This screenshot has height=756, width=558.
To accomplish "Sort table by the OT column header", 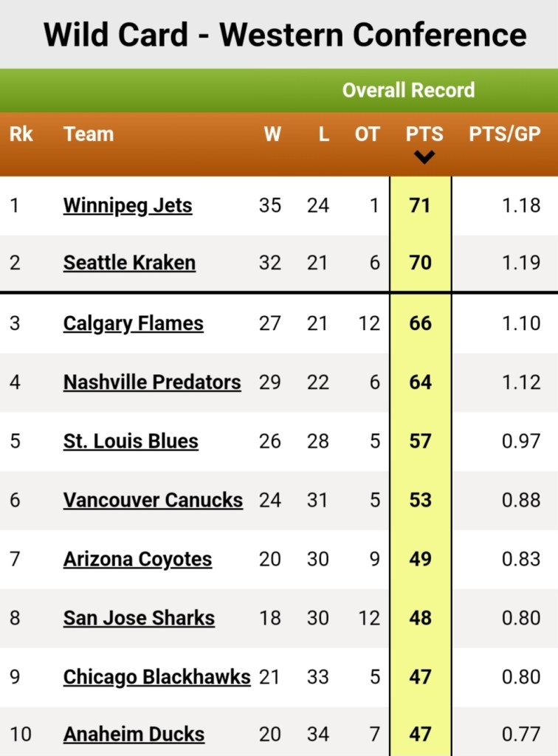I will (x=367, y=134).
